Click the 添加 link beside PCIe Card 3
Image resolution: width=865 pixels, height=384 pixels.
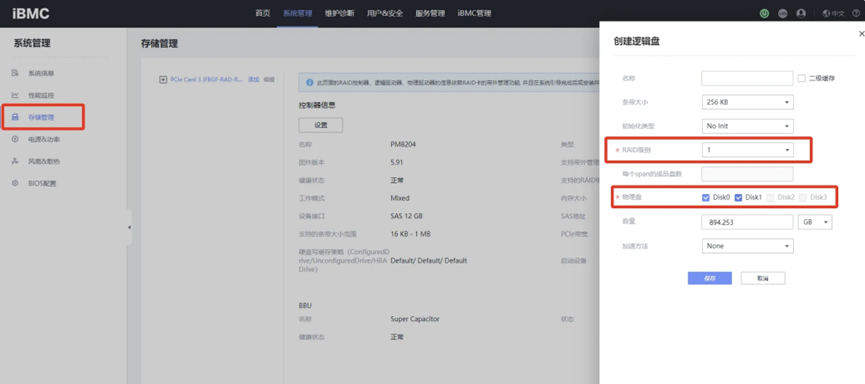click(253, 79)
